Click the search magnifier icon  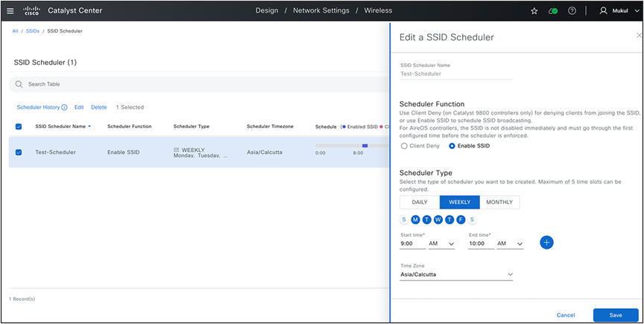coord(19,84)
